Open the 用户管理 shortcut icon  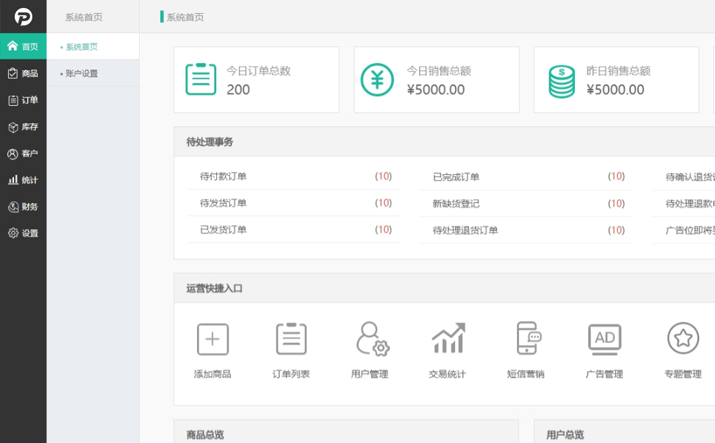point(370,339)
